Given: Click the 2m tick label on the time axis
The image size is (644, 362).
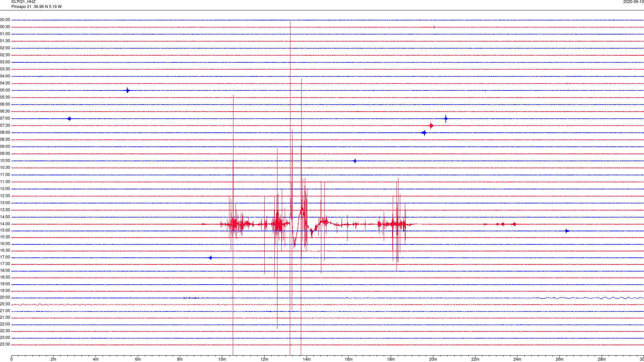Looking at the screenshot, I should 53,359.
